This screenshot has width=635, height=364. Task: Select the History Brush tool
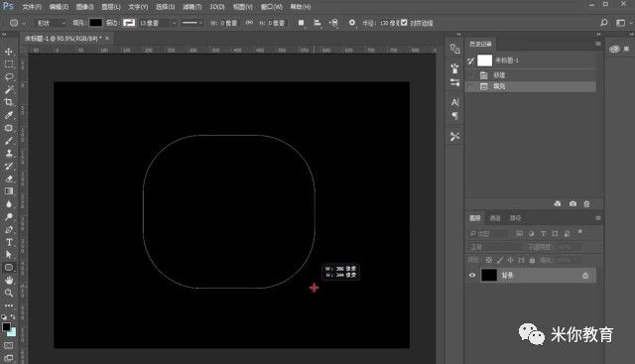(9, 166)
